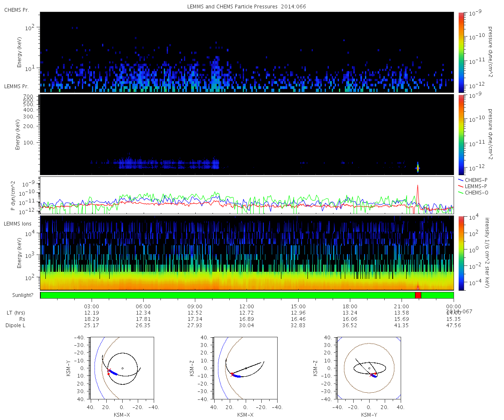Screen dimensions: 504x420
Task: Select the red segment in the Sunlight bar
Action: [418, 295]
